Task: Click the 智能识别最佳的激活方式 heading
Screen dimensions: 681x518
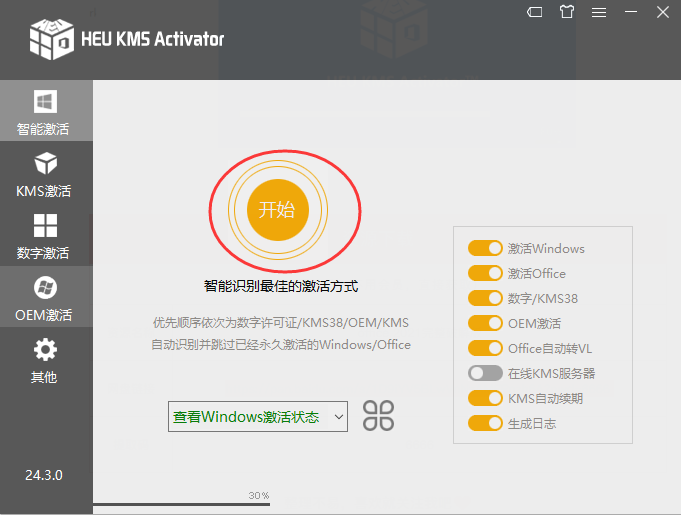Action: tap(281, 287)
